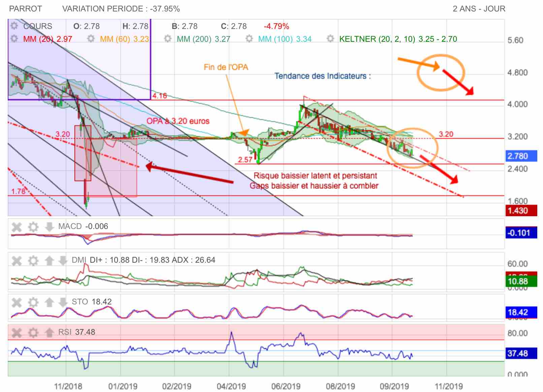Screen dimensions: 543x392
Task: Click 'Tendance des Indicateurs' annotation
Action: (322, 76)
